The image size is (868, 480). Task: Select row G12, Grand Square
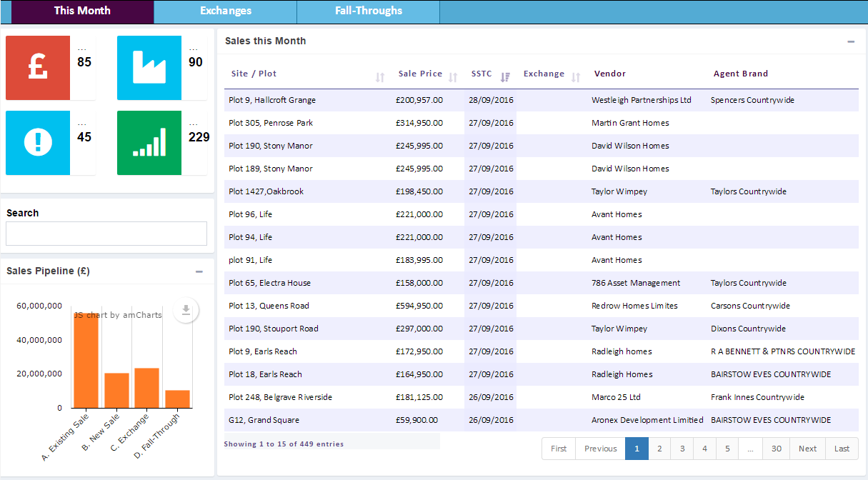pos(542,420)
